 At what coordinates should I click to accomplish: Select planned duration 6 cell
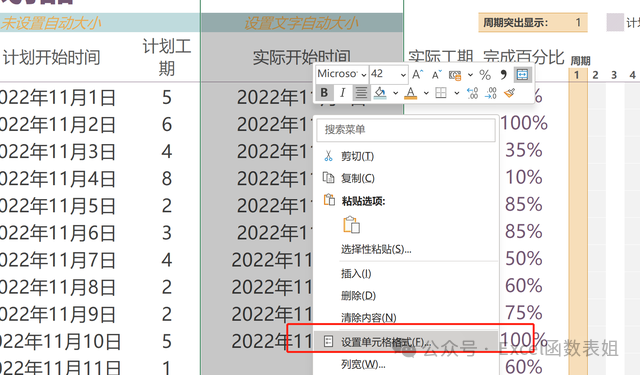click(x=167, y=124)
